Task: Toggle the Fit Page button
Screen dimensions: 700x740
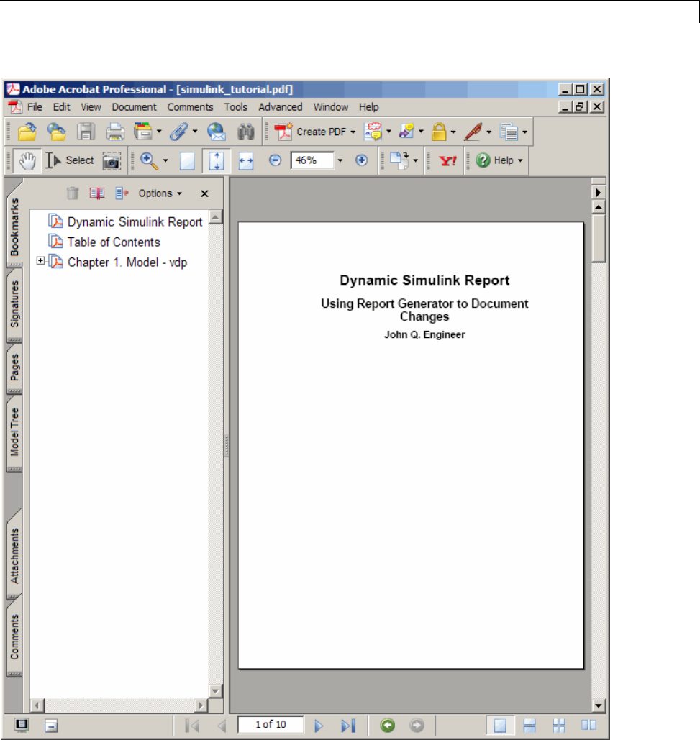Action: click(217, 160)
